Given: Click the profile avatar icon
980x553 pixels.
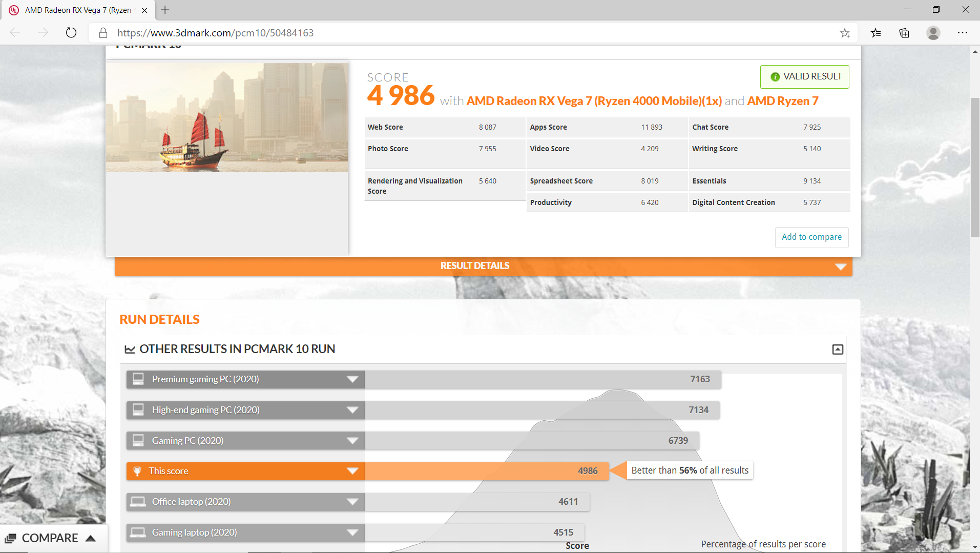Looking at the screenshot, I should point(933,32).
